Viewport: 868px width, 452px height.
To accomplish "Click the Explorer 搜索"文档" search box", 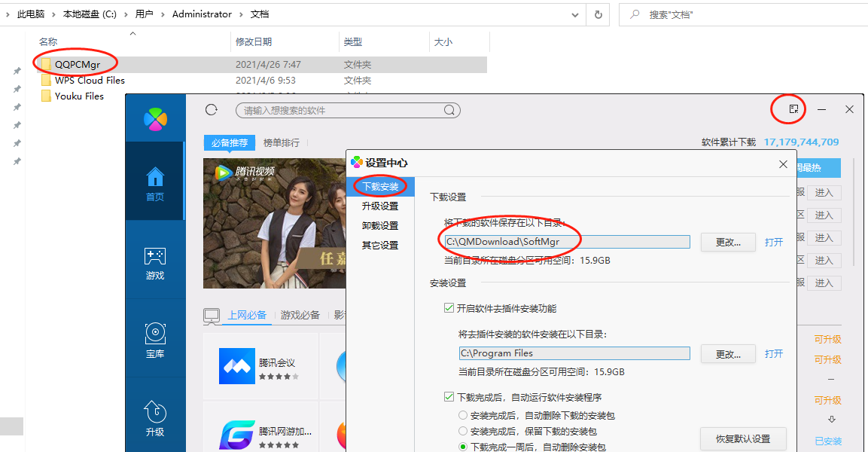I will click(743, 15).
